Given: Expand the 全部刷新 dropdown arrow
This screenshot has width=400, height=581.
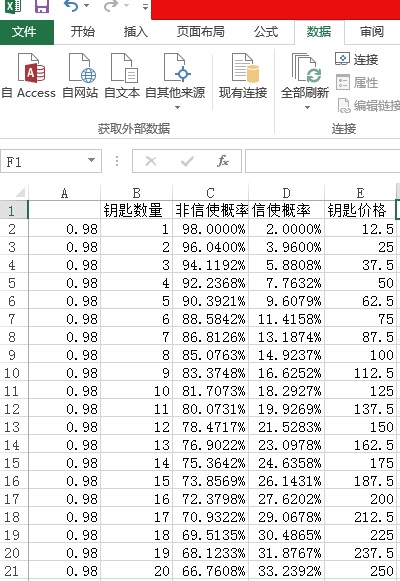Looking at the screenshot, I should tap(307, 107).
